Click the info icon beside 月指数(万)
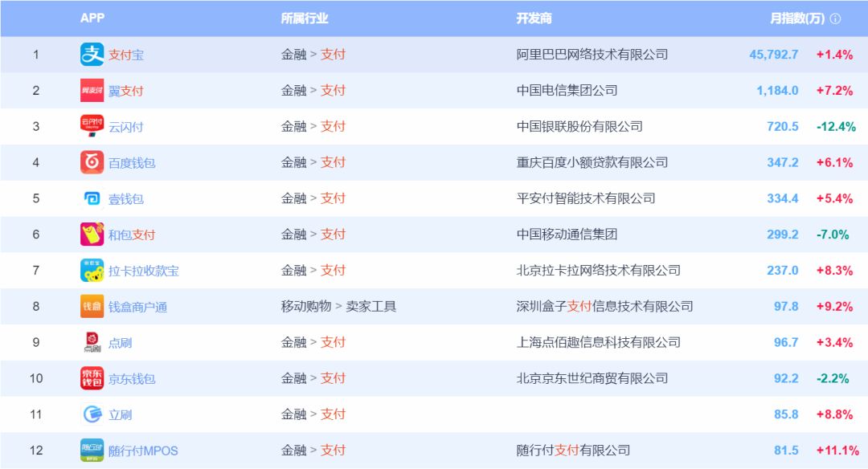The height and width of the screenshot is (469, 868). [x=835, y=18]
